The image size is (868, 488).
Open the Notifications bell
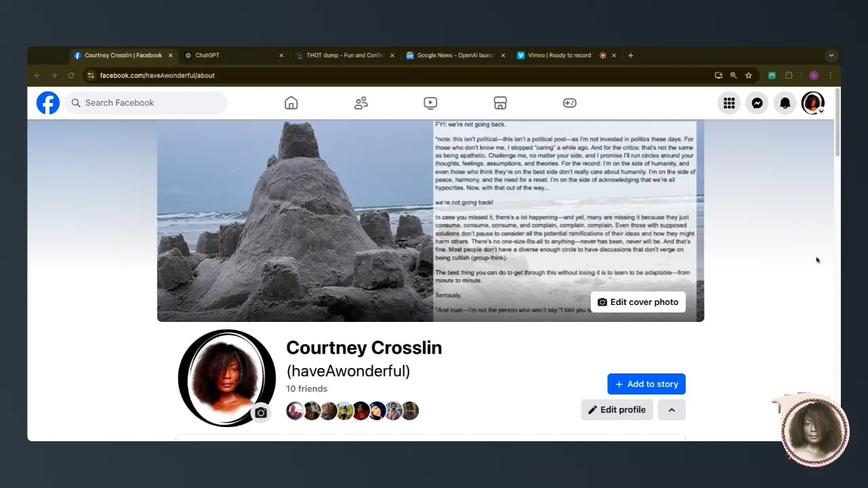click(785, 103)
